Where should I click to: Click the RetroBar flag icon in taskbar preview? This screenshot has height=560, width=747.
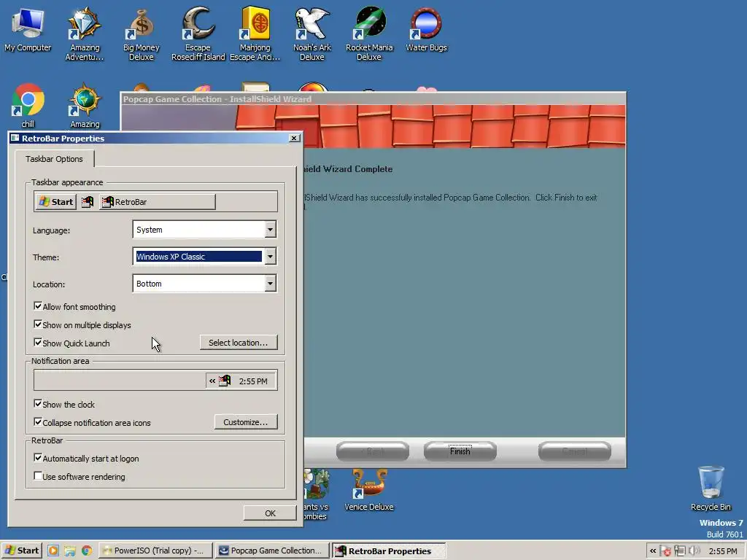(x=88, y=202)
